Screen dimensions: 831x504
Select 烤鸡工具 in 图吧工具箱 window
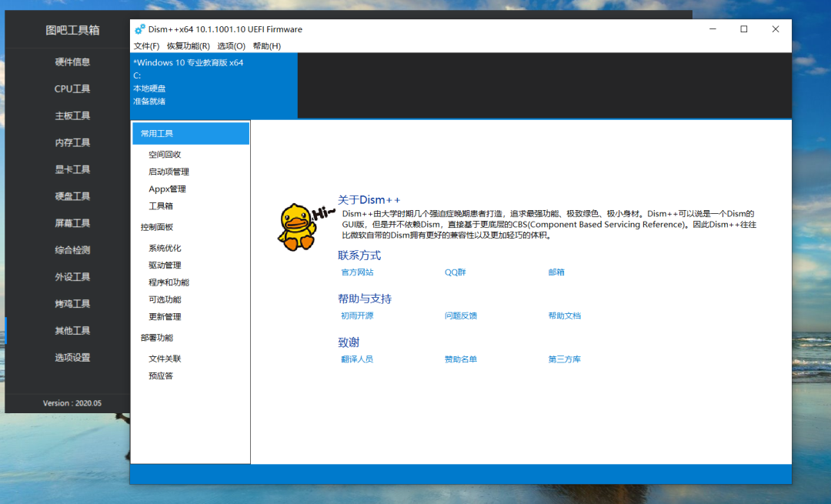72,304
